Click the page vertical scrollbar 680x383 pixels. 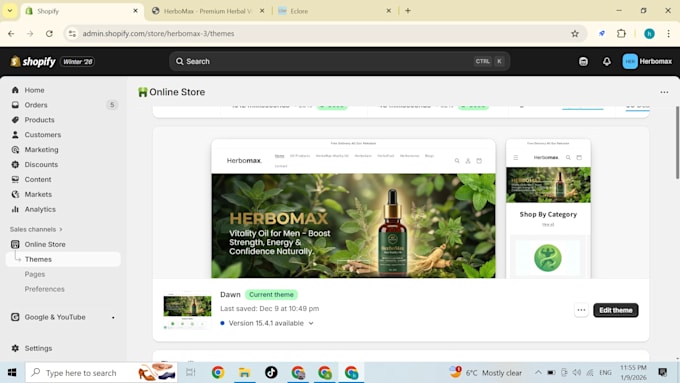click(x=677, y=142)
